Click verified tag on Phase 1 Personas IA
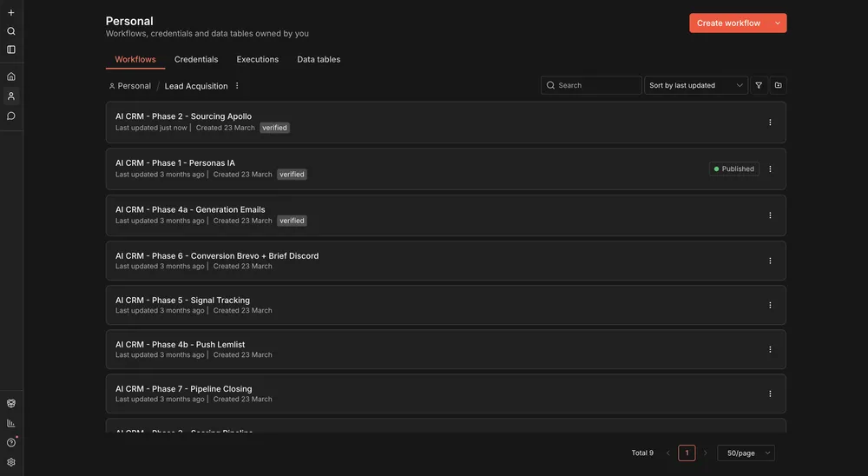 coord(292,175)
